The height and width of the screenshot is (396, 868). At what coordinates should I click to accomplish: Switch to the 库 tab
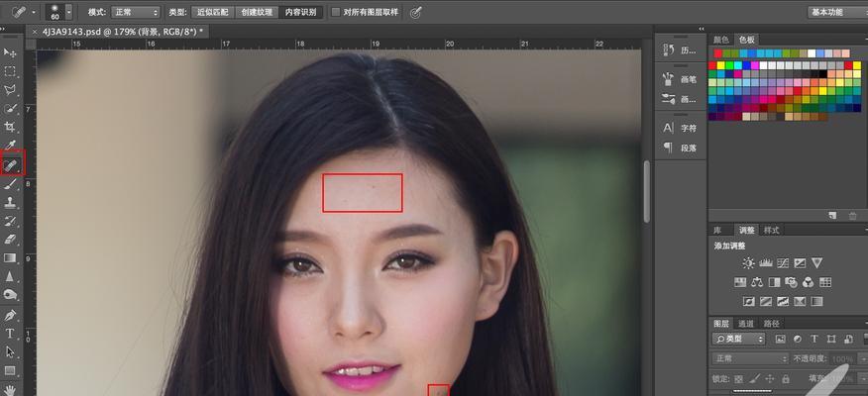[718, 230]
